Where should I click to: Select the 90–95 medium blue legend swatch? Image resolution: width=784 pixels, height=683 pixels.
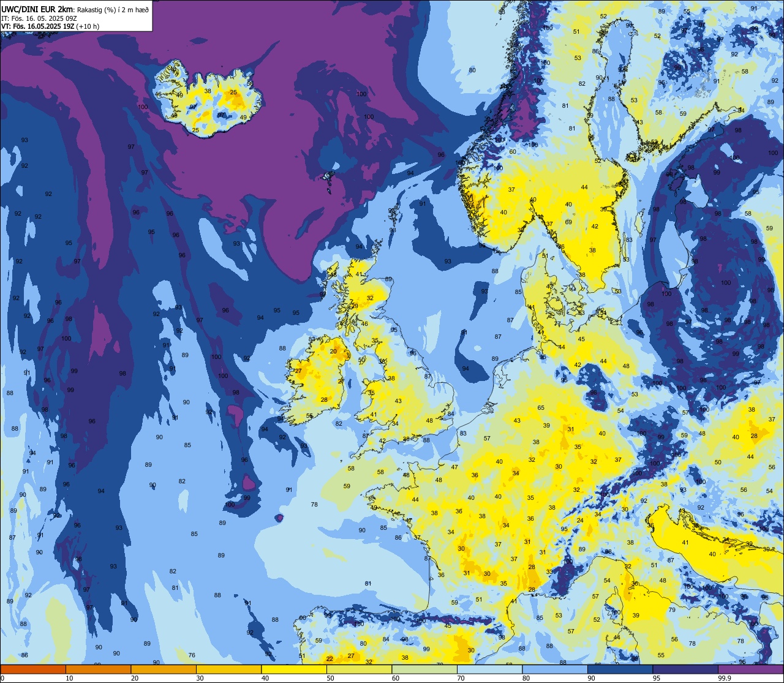[620, 669]
